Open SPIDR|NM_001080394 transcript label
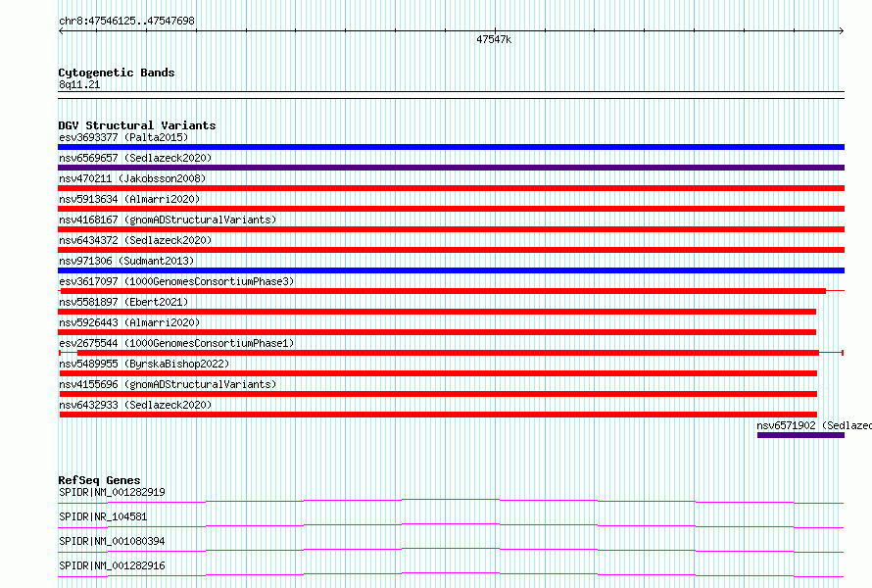 pos(112,541)
